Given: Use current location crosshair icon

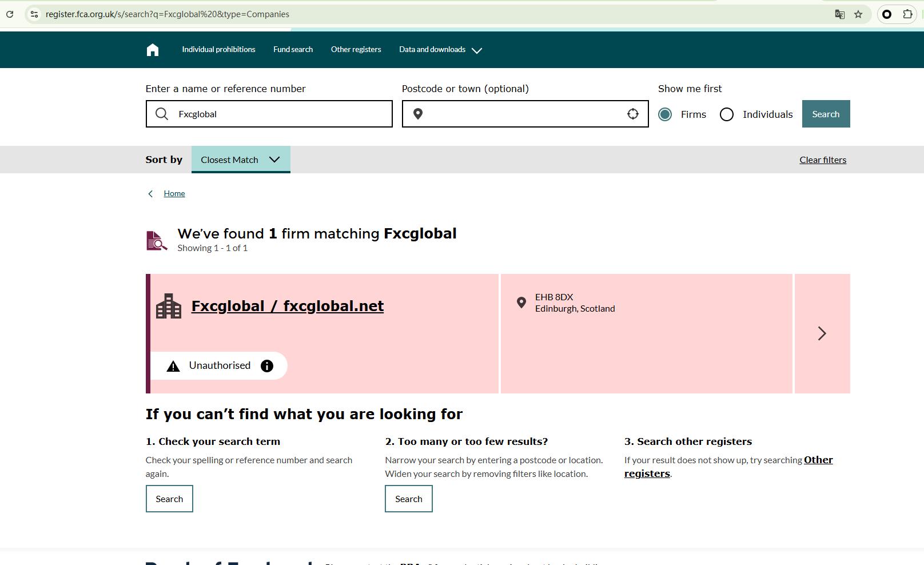Looking at the screenshot, I should pos(633,114).
